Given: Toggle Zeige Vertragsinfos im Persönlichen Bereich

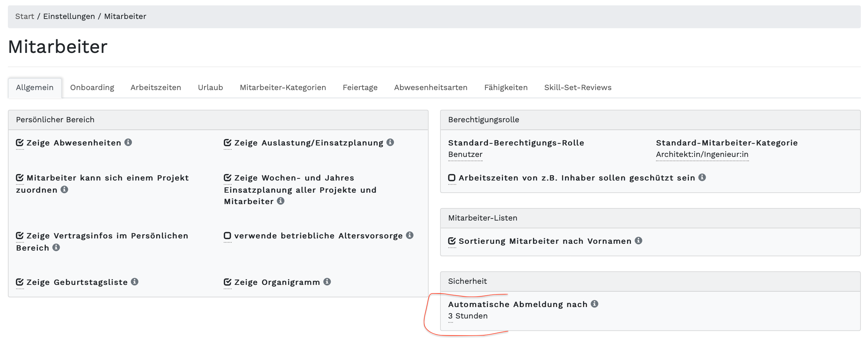Looking at the screenshot, I should (20, 236).
